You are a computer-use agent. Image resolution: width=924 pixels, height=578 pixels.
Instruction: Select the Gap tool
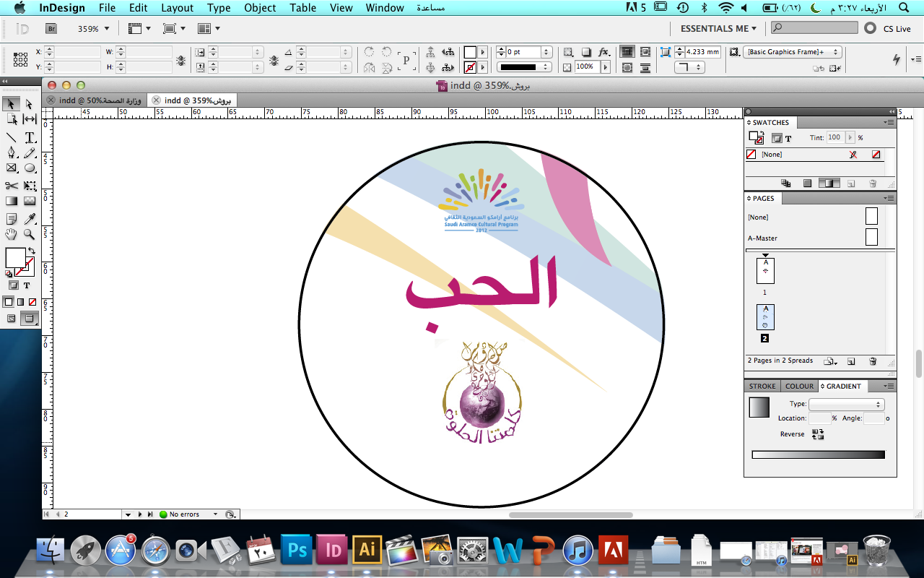[x=30, y=119]
